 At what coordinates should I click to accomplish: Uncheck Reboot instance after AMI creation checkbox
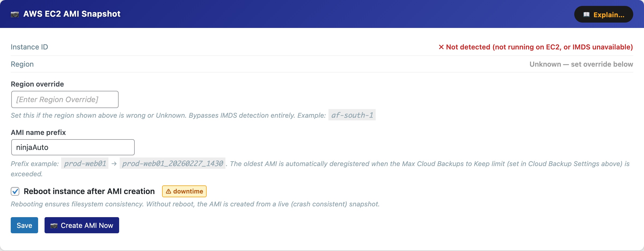[15, 191]
